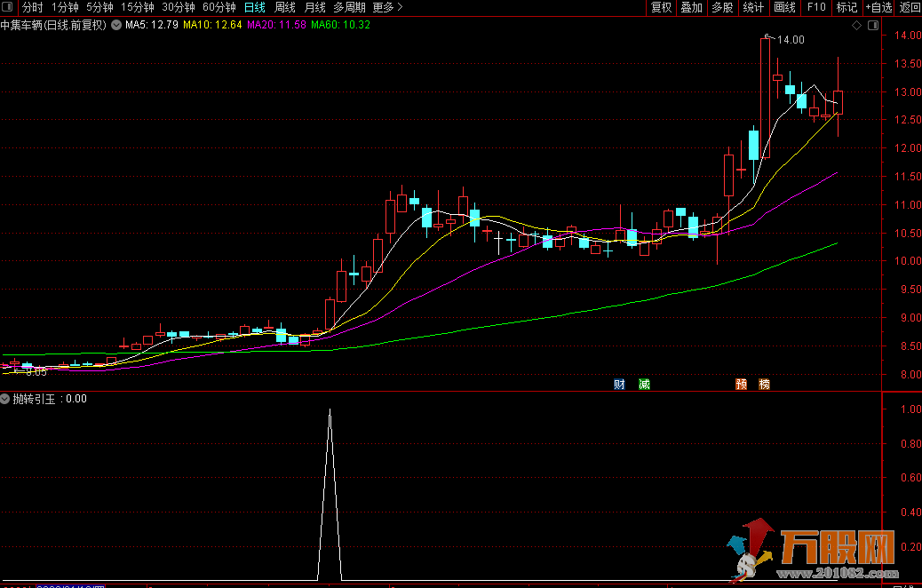Click the 13.00 price axis label
Viewport: 922px width, 588px height.
coord(908,91)
